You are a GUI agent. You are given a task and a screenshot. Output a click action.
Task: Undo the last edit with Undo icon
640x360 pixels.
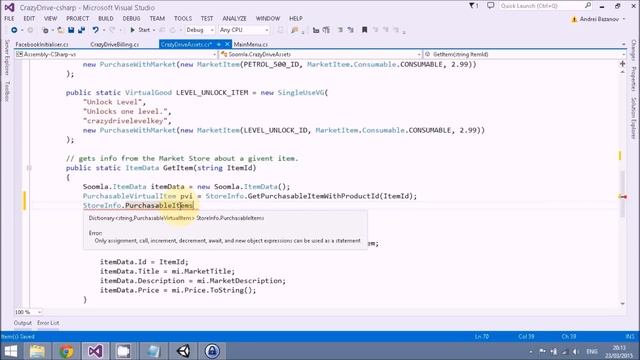pos(95,30)
